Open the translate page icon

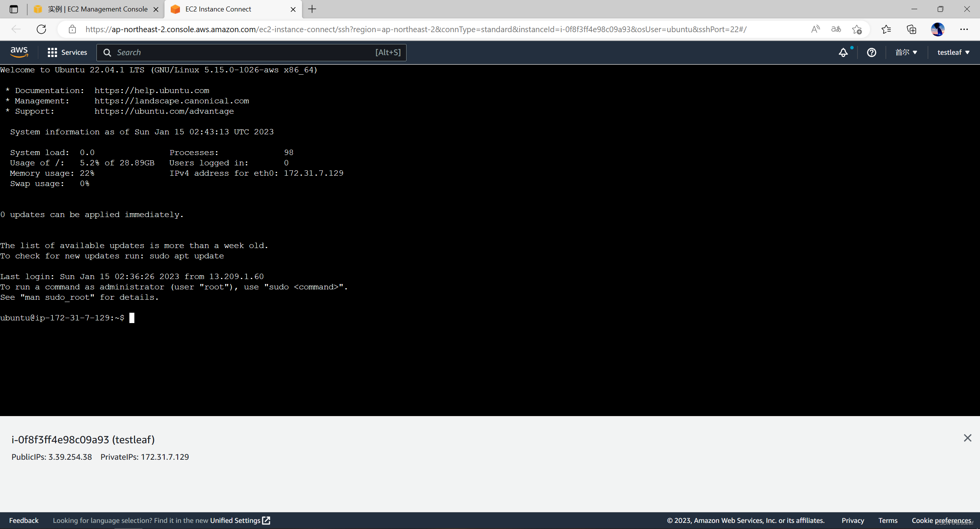[836, 29]
